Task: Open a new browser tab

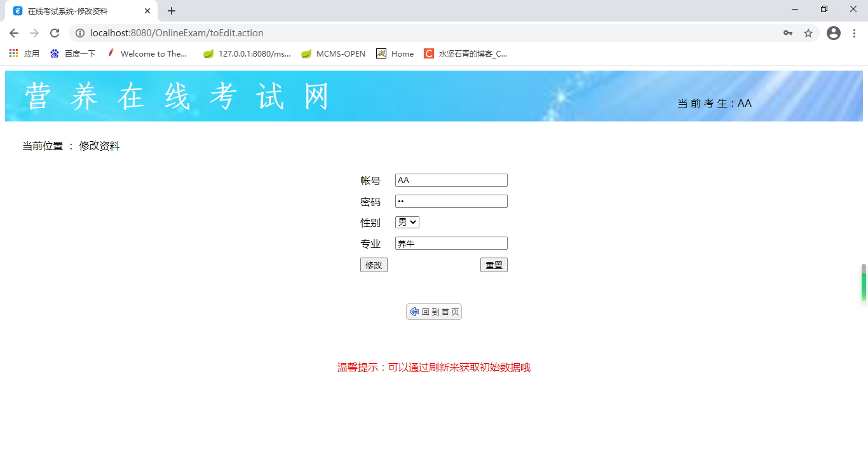Action: coord(171,10)
